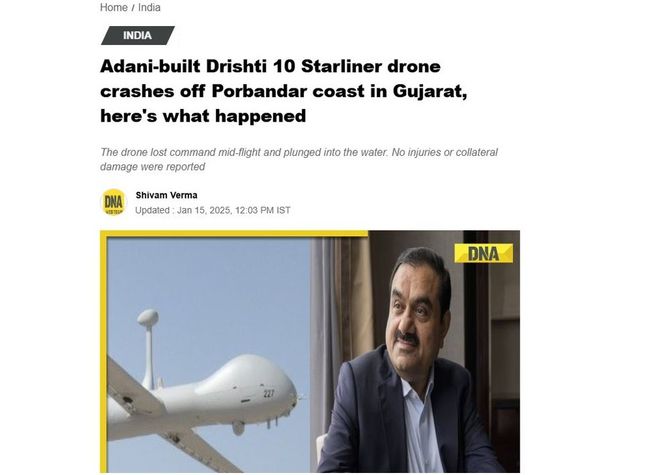Go to the India breadcrumb section
Image resolution: width=660 pixels, height=475 pixels.
tap(149, 8)
